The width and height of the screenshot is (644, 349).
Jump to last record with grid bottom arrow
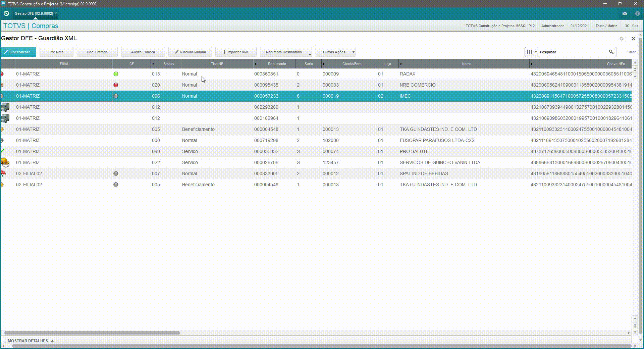coord(635,332)
